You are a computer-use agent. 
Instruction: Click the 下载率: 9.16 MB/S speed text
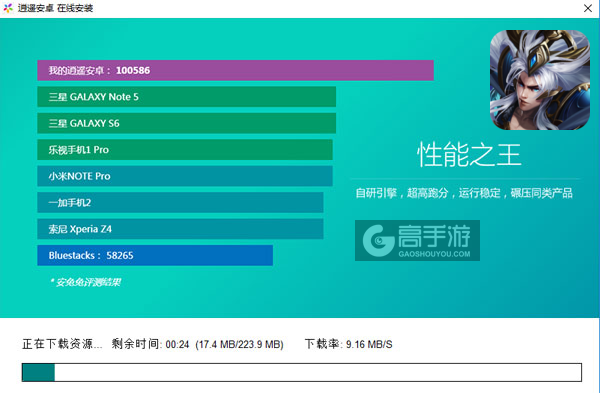pos(349,344)
